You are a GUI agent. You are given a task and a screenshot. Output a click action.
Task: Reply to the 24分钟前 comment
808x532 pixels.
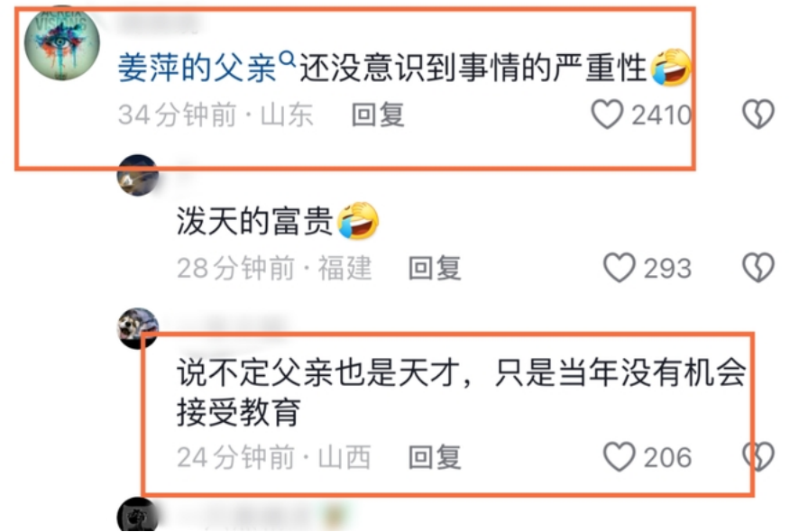tap(435, 457)
